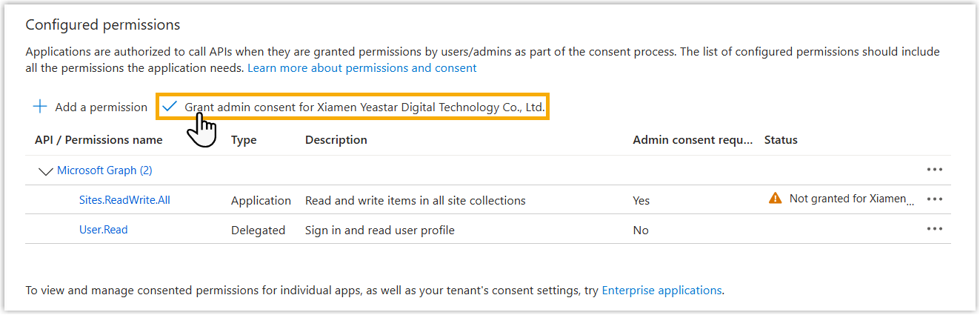This screenshot has width=980, height=315.
Task: Open the Microsoft Graph (2) API link
Action: [104, 170]
